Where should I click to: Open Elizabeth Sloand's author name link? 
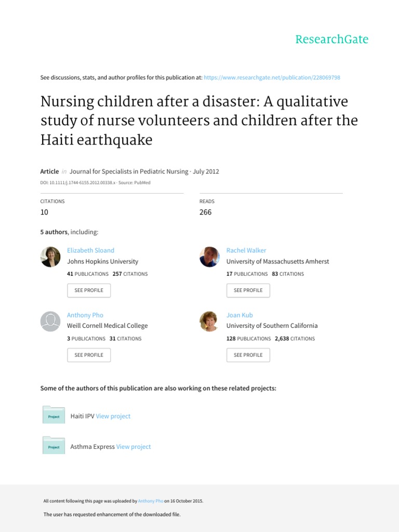coord(90,250)
